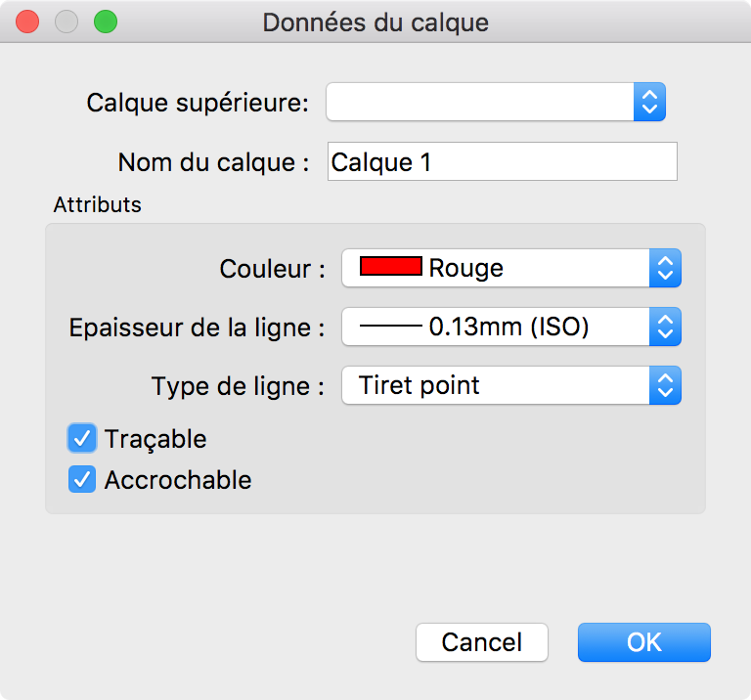Click the Type de ligne arrows
This screenshot has height=700, width=751.
pyautogui.click(x=665, y=385)
